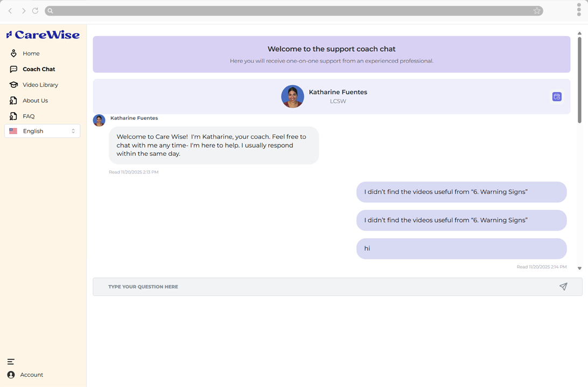The width and height of the screenshot is (588, 387).
Task: Click the "Read 11/20/2025 2:14 PM" timestamp
Action: pos(542,267)
